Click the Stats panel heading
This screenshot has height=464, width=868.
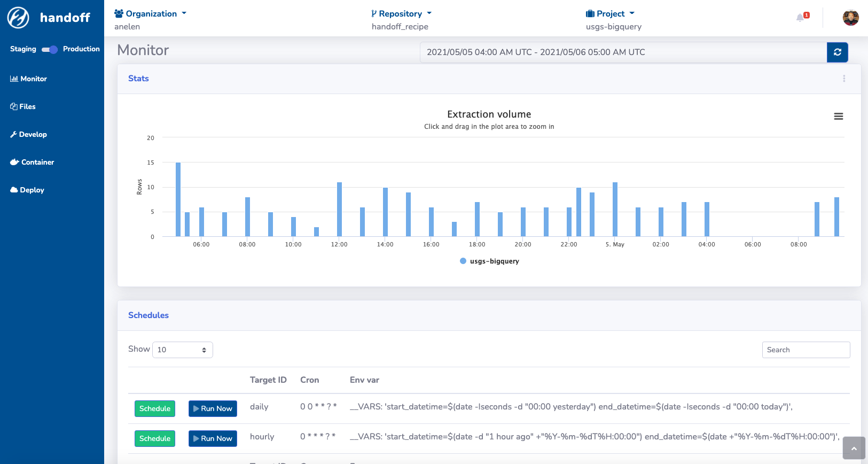coord(138,79)
